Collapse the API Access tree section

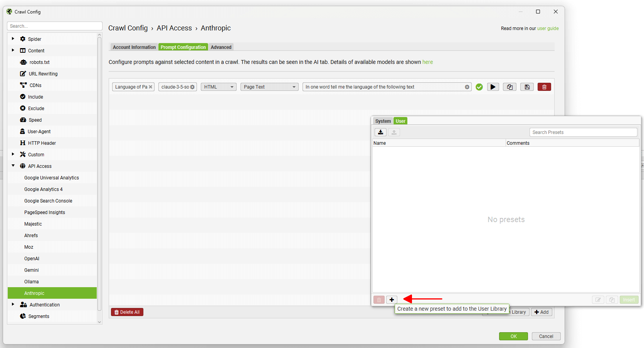pos(13,166)
